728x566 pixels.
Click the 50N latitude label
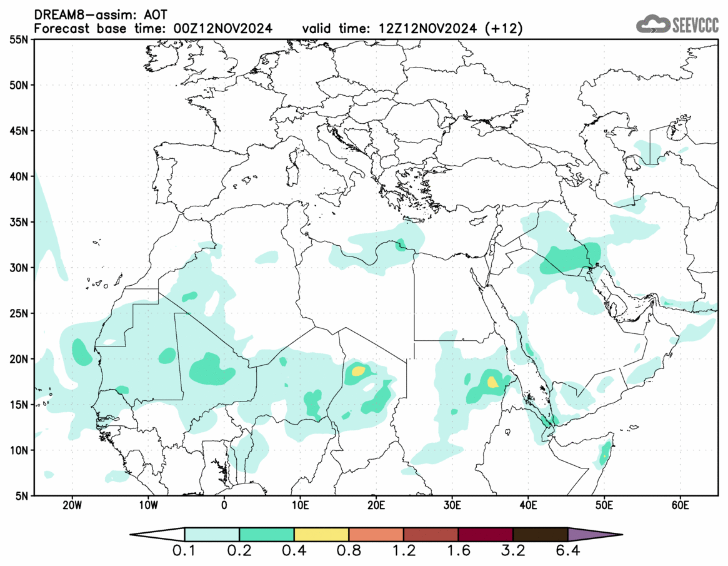(x=19, y=85)
